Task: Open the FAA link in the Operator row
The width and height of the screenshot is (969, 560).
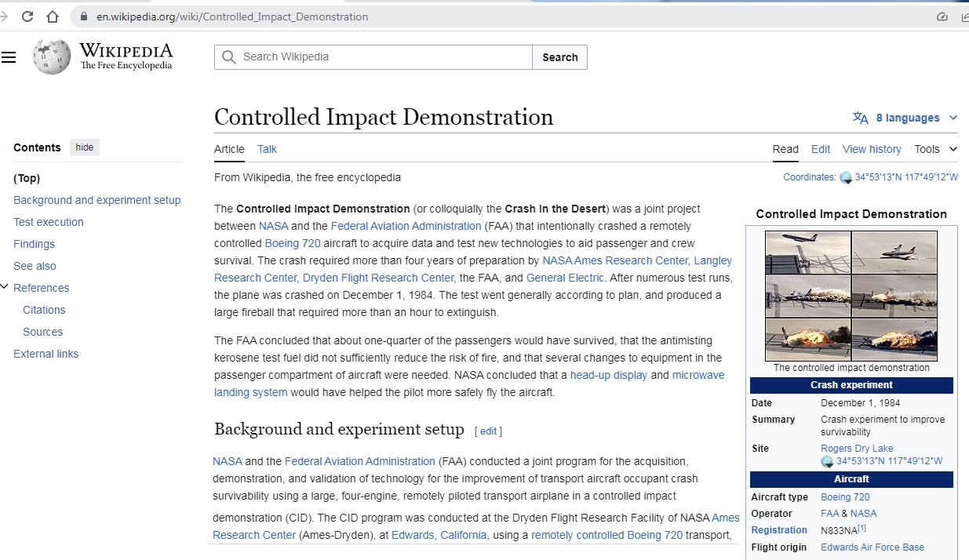Action: (830, 514)
